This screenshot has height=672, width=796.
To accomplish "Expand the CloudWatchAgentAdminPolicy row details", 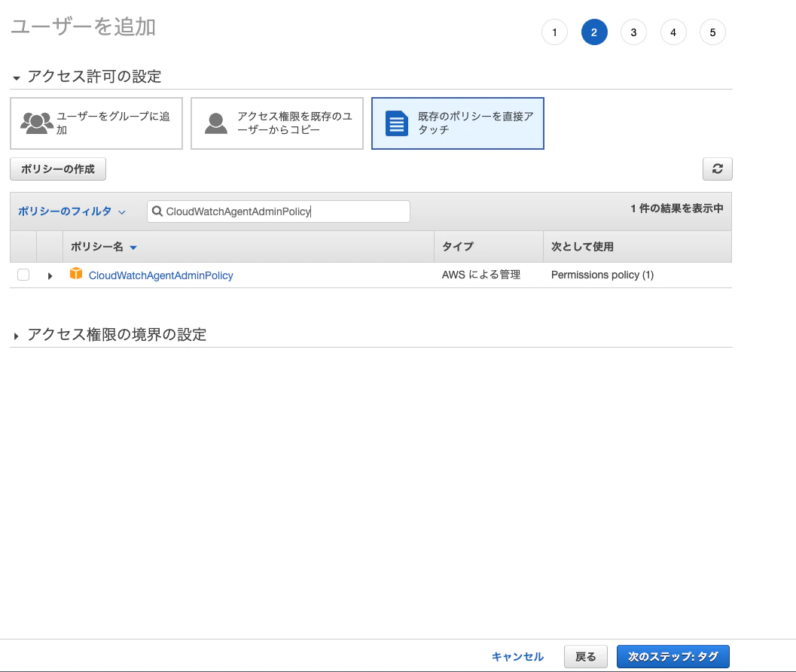I will (50, 276).
